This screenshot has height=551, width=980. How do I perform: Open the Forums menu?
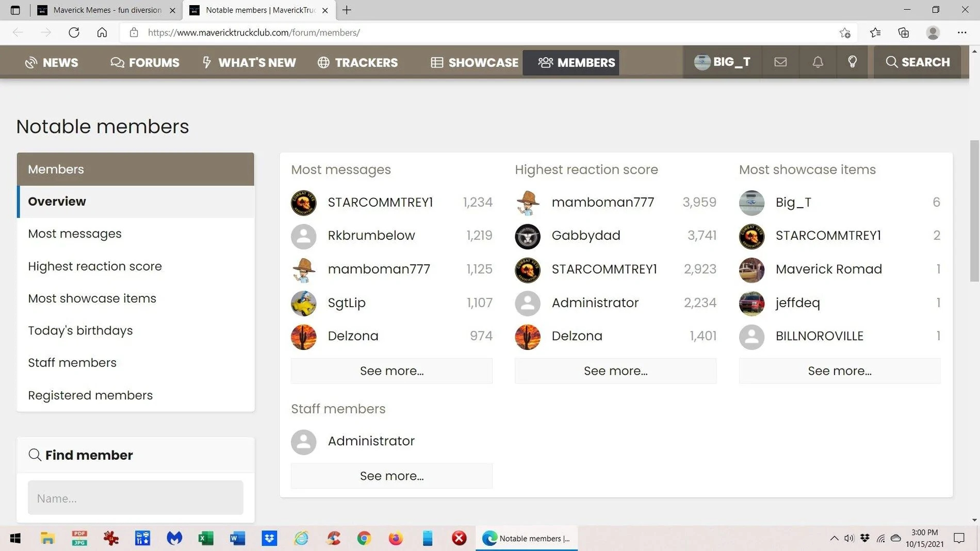145,62
